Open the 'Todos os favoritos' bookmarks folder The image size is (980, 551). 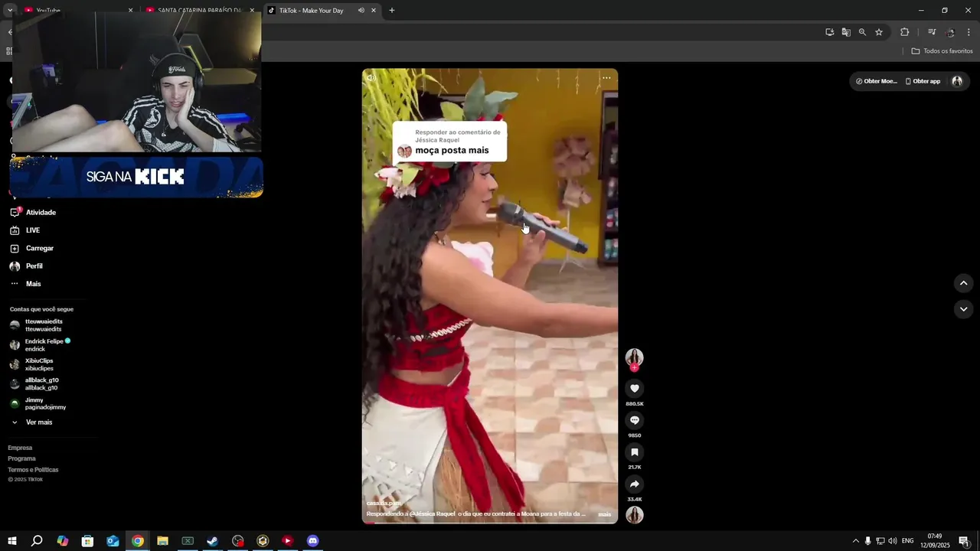click(942, 51)
